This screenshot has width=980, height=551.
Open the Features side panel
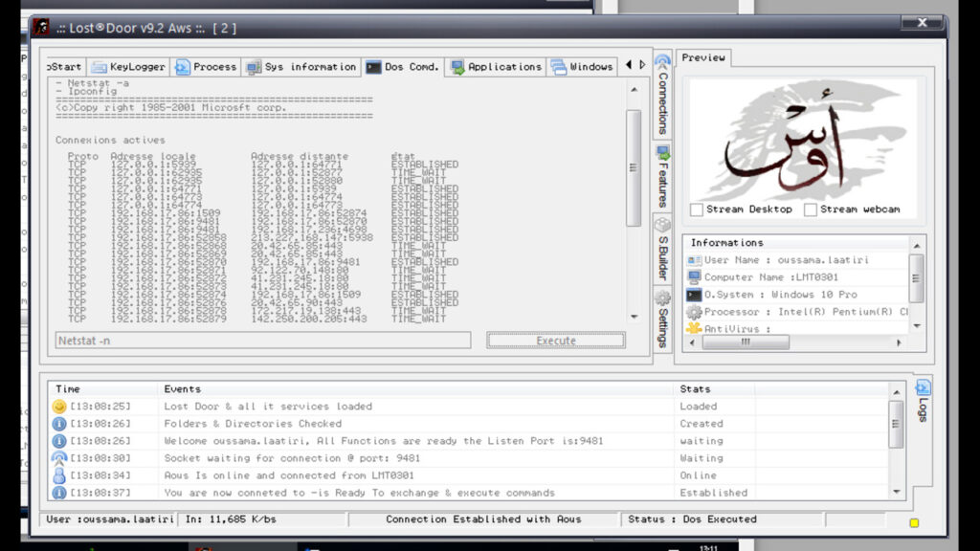(662, 177)
